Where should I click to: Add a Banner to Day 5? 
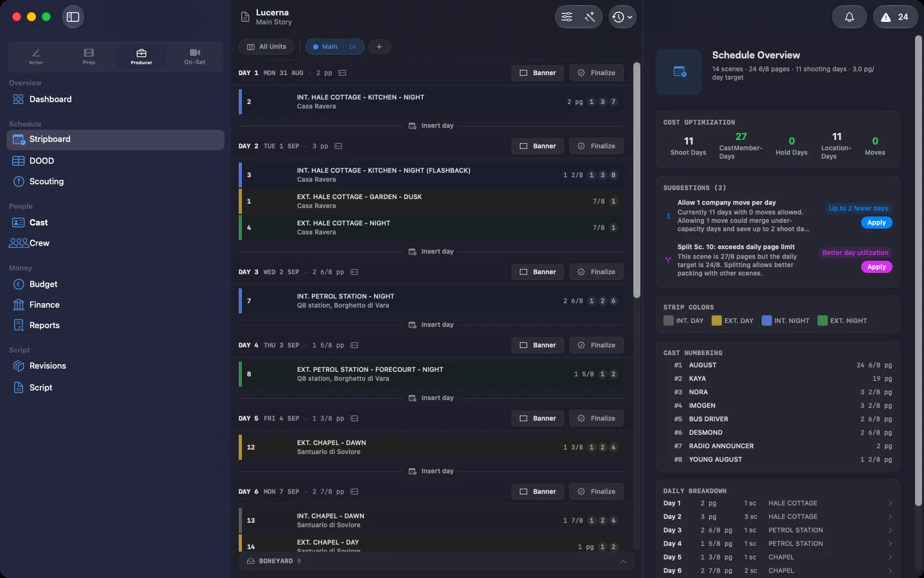pyautogui.click(x=538, y=419)
